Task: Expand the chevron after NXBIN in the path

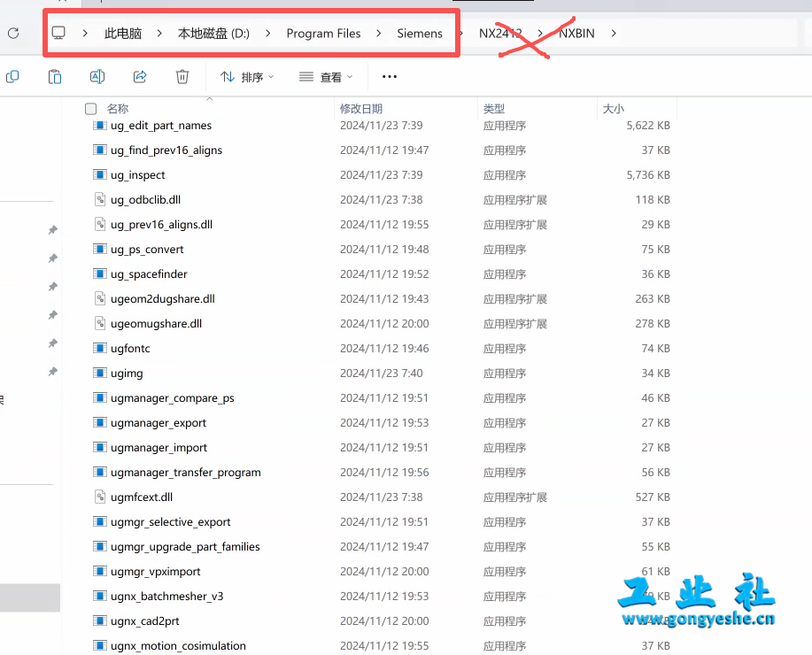Action: tap(615, 34)
